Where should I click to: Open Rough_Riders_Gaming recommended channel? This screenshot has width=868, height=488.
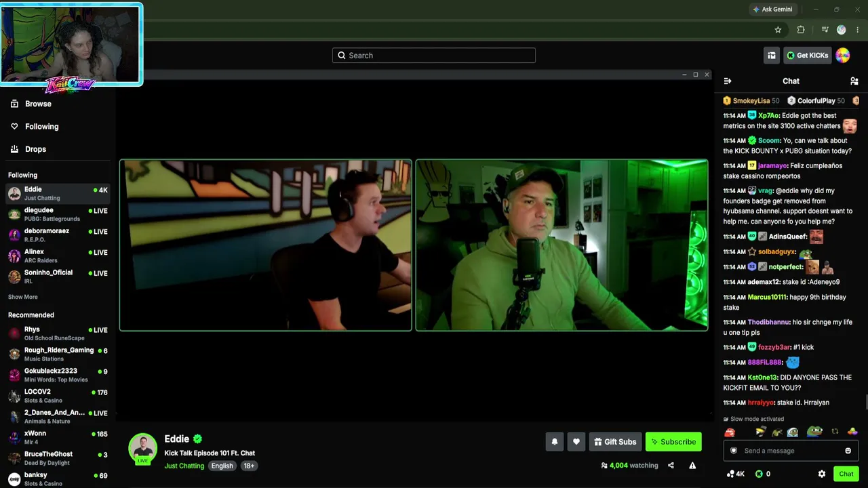(x=58, y=354)
